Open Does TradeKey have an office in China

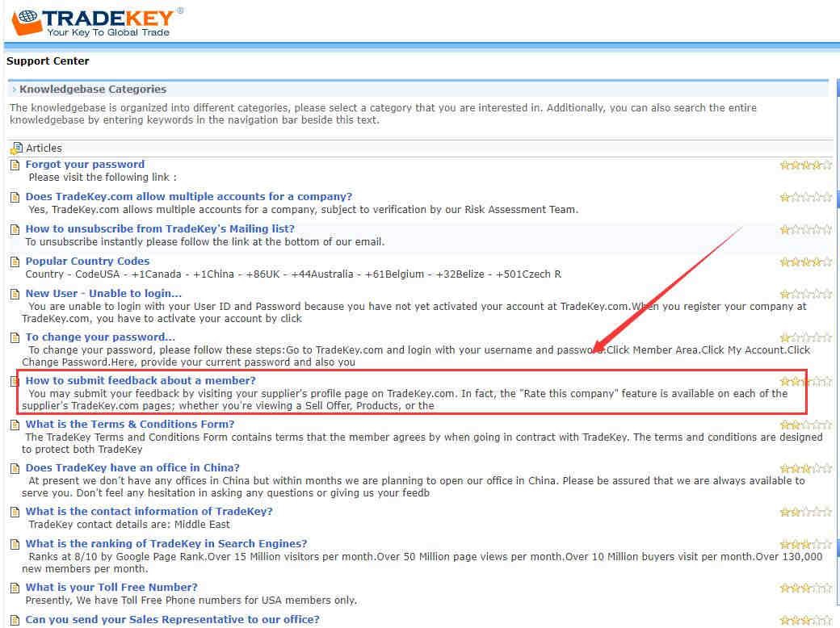click(x=132, y=468)
